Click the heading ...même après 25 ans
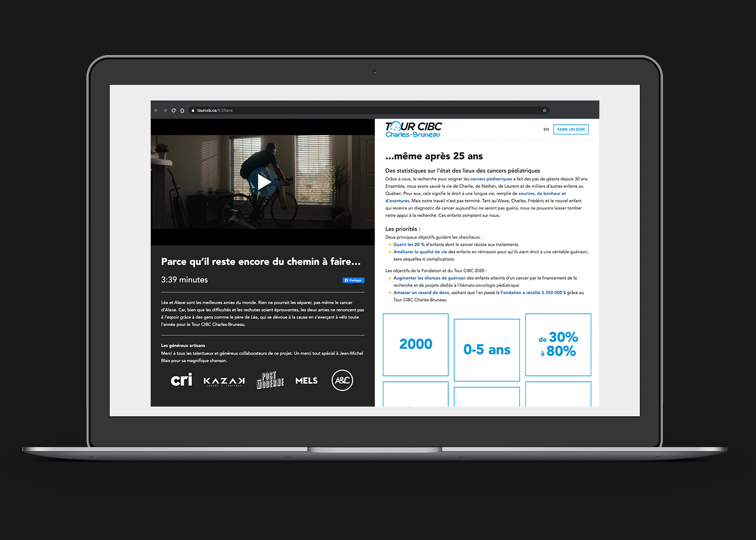Viewport: 756px width, 540px height. [434, 156]
